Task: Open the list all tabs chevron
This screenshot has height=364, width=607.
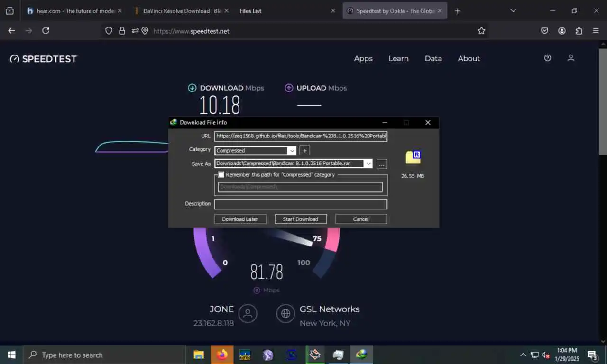Action: (x=513, y=10)
